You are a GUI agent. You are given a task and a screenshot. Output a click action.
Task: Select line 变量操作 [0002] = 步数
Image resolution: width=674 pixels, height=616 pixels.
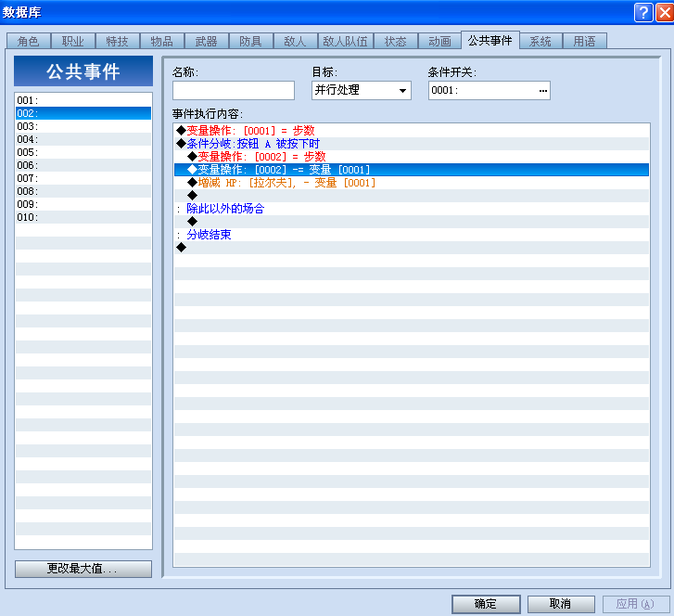click(x=412, y=157)
